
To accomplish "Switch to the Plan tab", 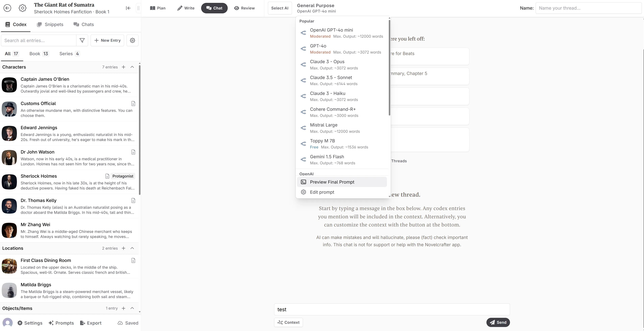I will click(158, 8).
